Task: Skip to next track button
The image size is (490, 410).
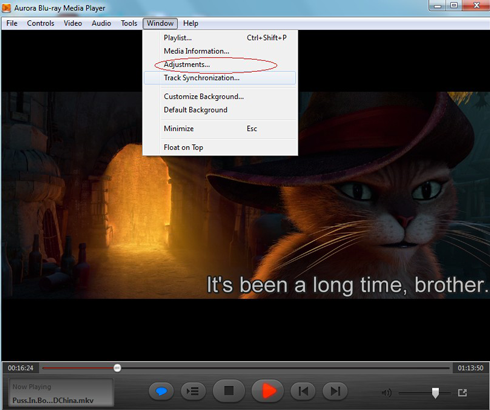Action: pyautogui.click(x=335, y=391)
